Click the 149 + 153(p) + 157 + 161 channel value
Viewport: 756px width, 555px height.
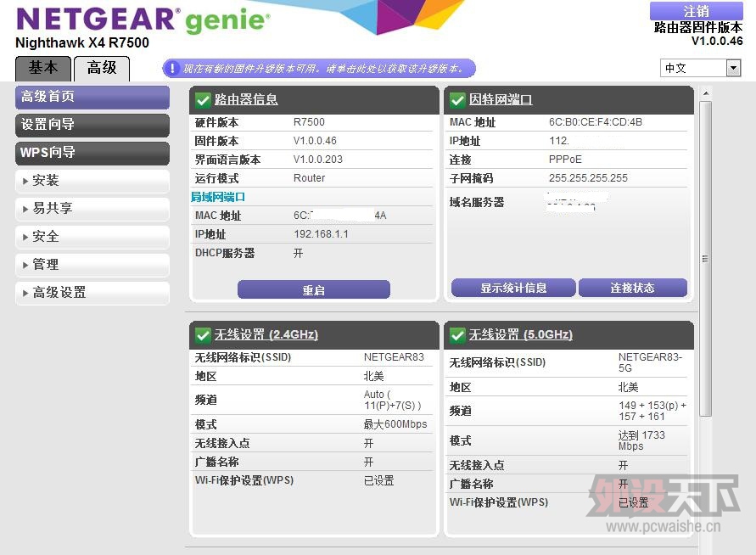click(652, 411)
